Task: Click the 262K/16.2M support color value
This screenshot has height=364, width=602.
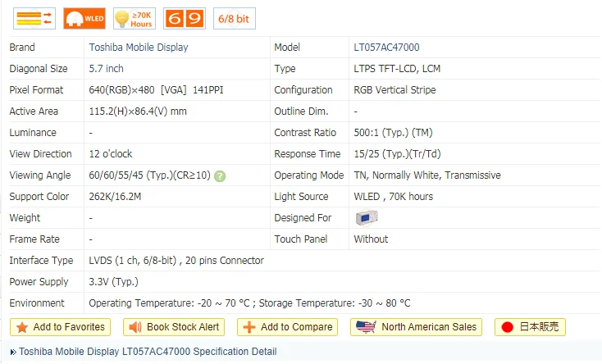Action: point(115,197)
